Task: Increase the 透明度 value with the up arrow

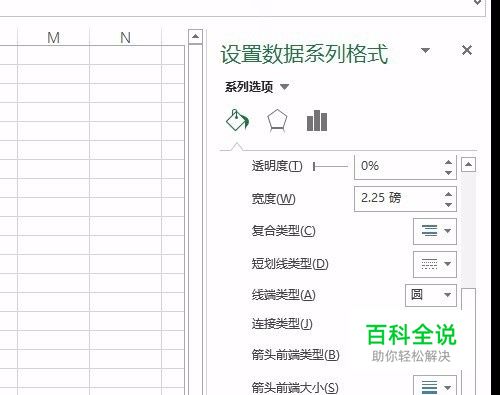Action: pyautogui.click(x=448, y=162)
